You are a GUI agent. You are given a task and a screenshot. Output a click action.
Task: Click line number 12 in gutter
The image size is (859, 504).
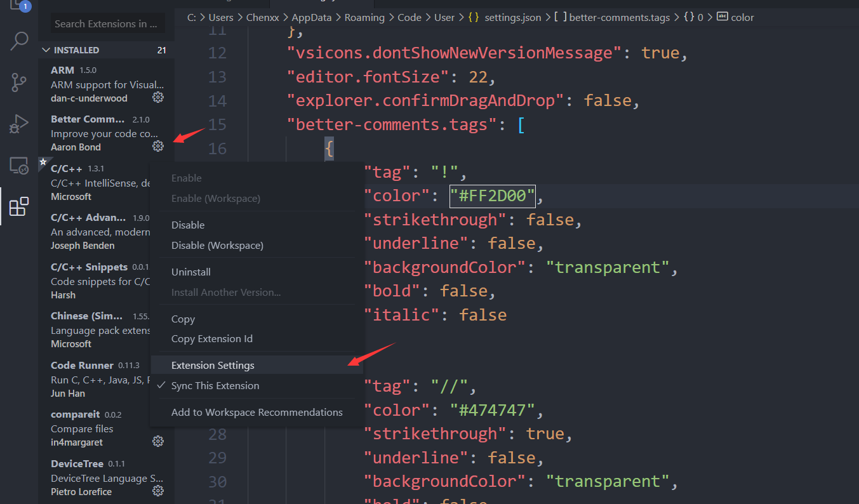pos(217,53)
